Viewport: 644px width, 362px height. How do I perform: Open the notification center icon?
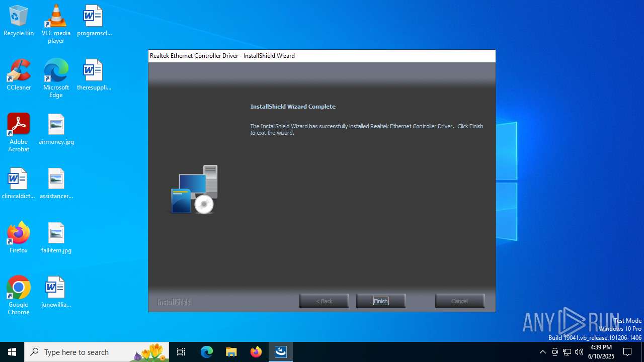[x=627, y=352]
